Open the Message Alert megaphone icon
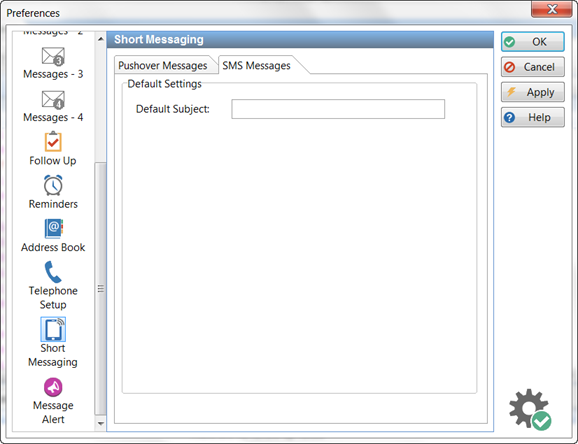The width and height of the screenshot is (578, 444). [53, 387]
